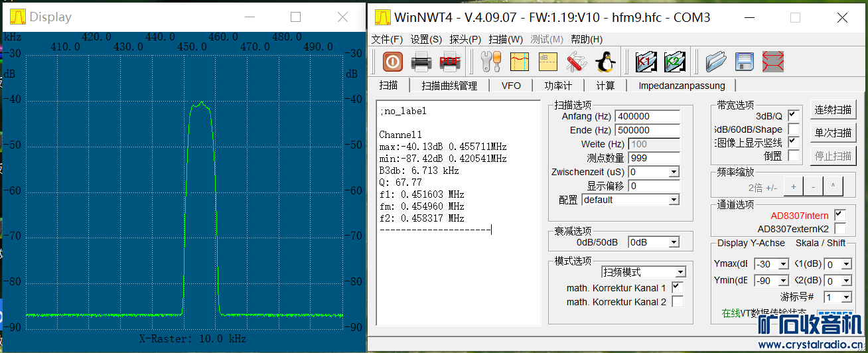The image size is (868, 353).
Task: Open the wrench and screwdriver settings icon
Action: [491, 62]
